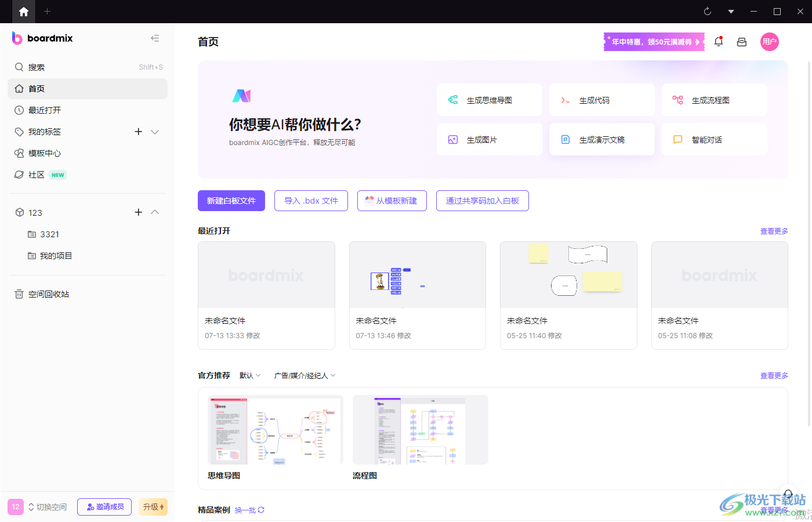Image resolution: width=812 pixels, height=522 pixels.
Task: Click the main page vertical scrollbar
Action: coord(809,244)
